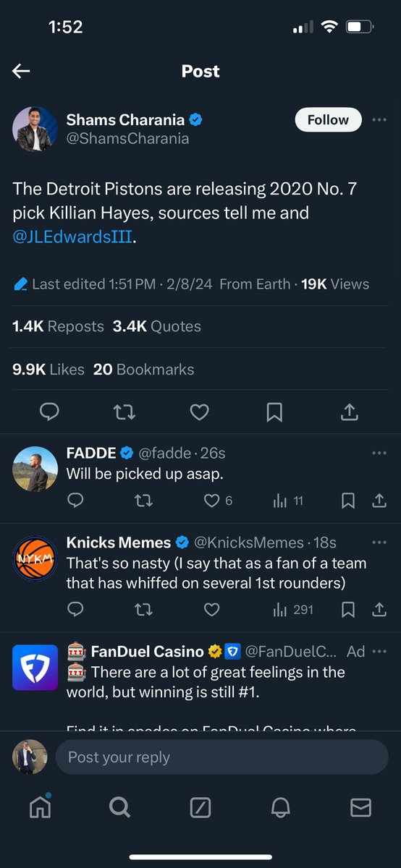Viewport: 401px width, 868px height.
Task: Open the @JLEdwardsIII mention link
Action: [x=72, y=237]
